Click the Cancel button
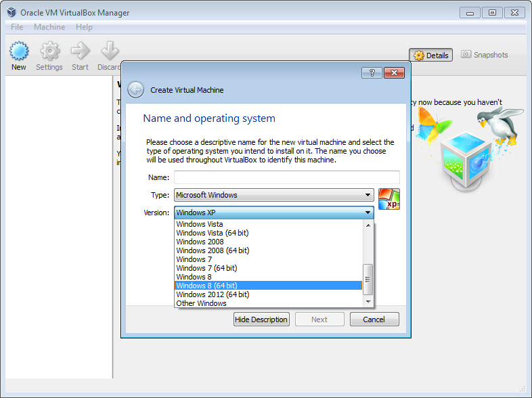 pos(374,319)
